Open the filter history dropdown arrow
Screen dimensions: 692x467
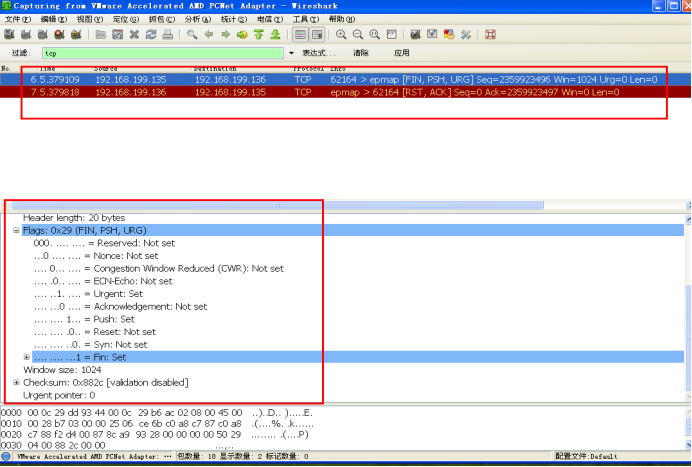[291, 53]
